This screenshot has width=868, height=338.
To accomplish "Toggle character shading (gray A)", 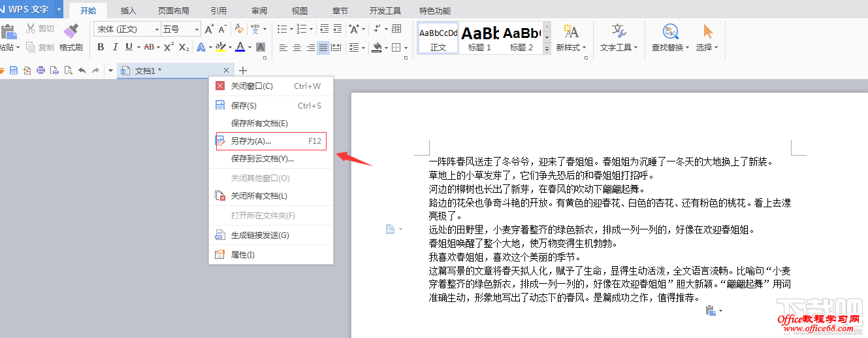I will point(261,47).
